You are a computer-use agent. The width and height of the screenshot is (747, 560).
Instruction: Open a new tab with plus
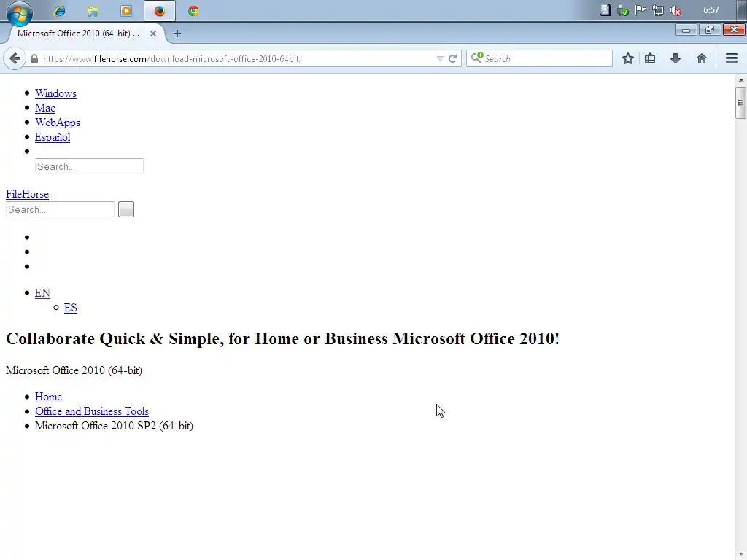pyautogui.click(x=177, y=34)
